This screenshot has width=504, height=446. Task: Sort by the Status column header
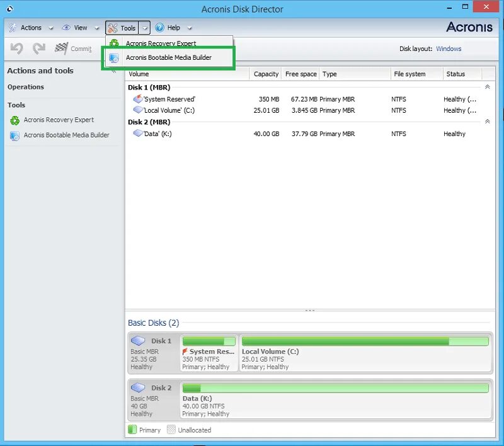462,74
